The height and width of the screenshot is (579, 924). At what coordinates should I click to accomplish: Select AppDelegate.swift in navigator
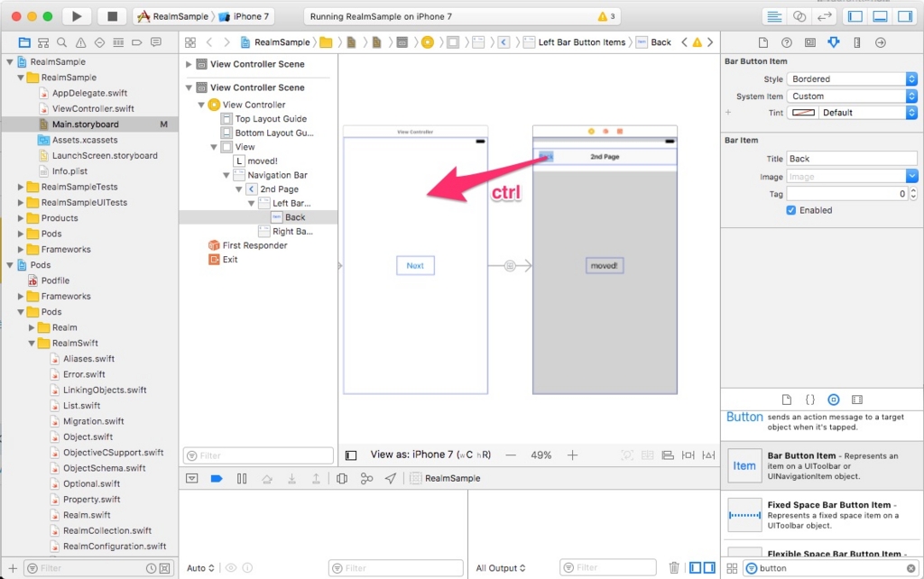click(x=89, y=93)
